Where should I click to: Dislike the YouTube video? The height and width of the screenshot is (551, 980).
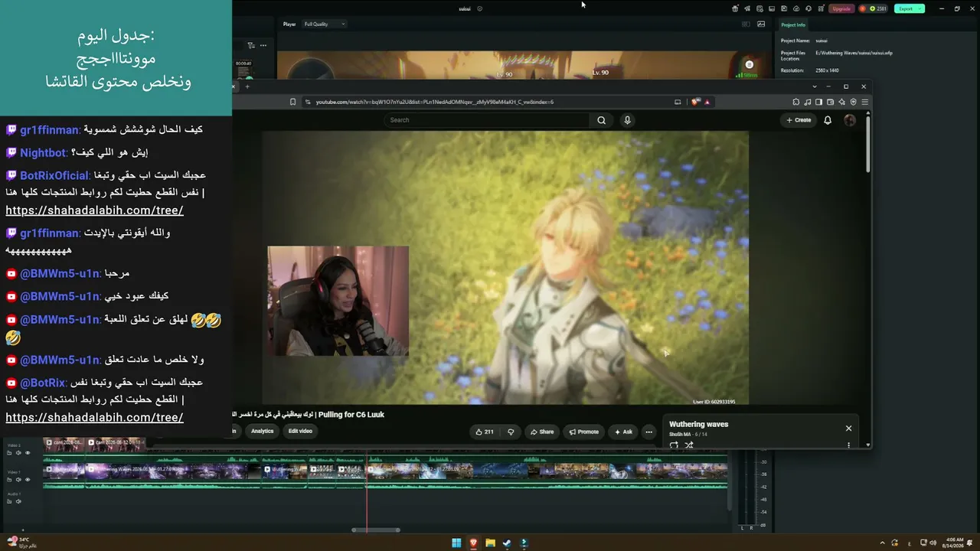coord(511,432)
